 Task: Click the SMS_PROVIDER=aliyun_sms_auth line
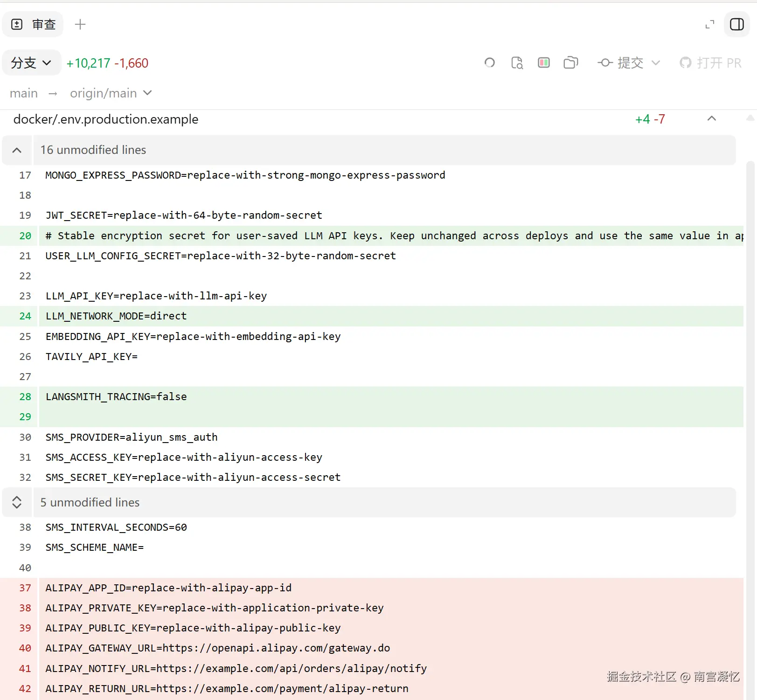tap(132, 437)
